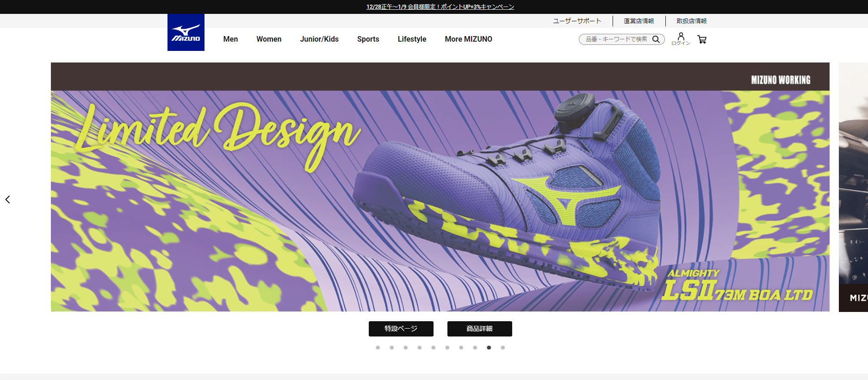This screenshot has width=868, height=380.
Task: Open ユーザーサポート link
Action: [x=577, y=21]
